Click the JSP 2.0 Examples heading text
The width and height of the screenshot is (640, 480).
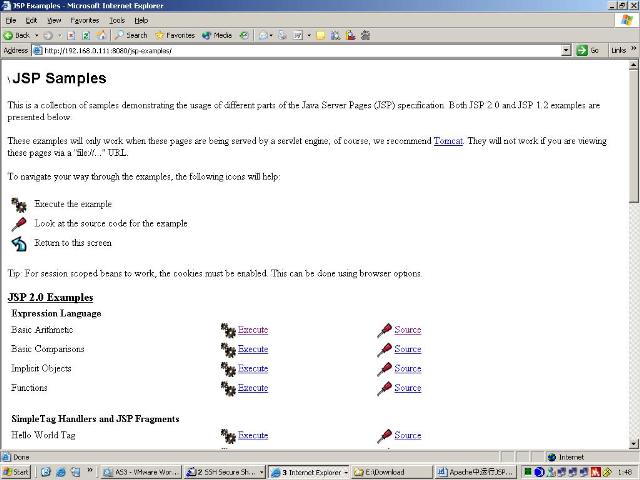tap(50, 298)
